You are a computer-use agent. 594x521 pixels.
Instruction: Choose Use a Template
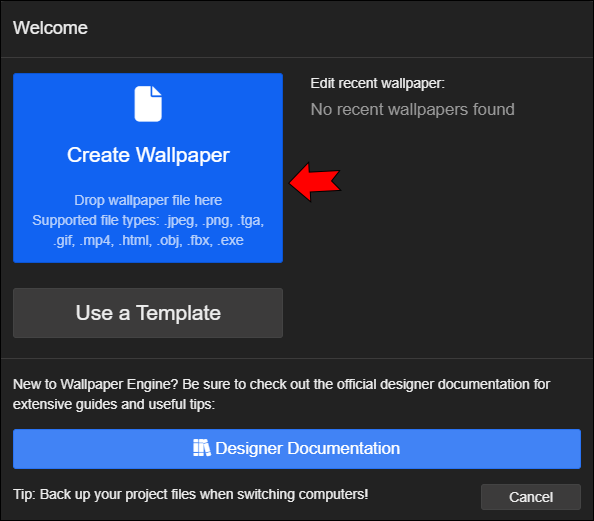(x=148, y=313)
